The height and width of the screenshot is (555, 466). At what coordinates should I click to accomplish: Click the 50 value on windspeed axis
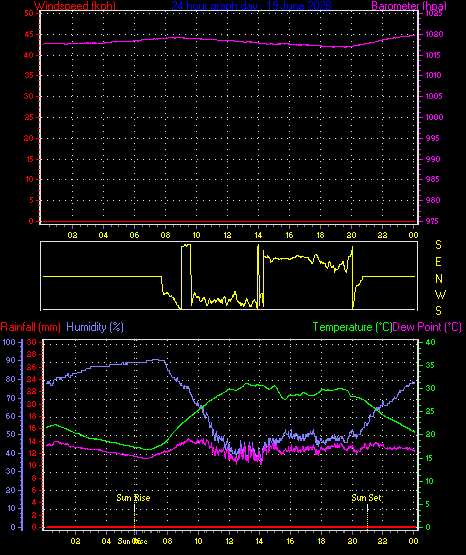(x=29, y=13)
